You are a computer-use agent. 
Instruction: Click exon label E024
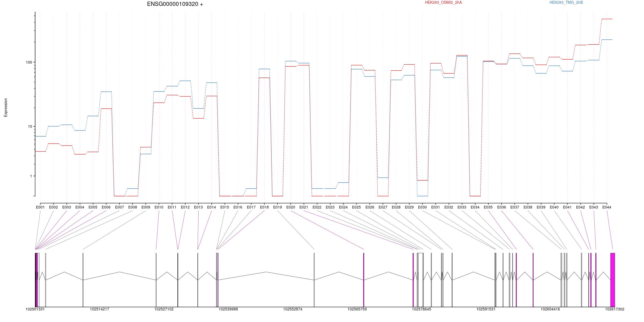point(343,207)
